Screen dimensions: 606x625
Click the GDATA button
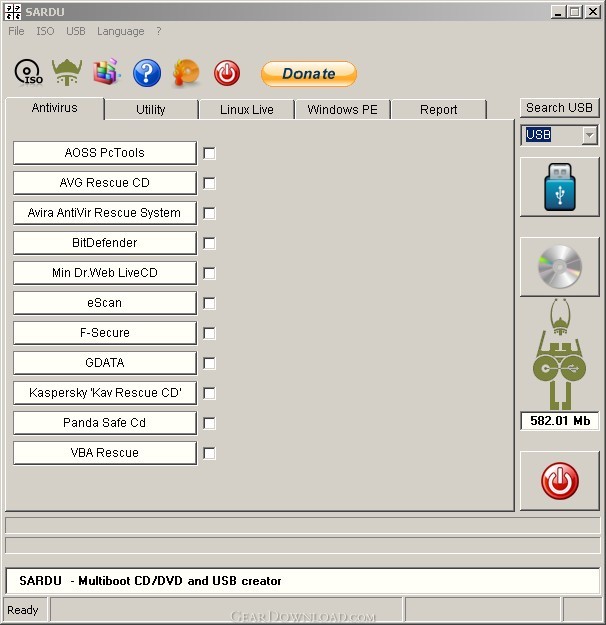pyautogui.click(x=105, y=363)
